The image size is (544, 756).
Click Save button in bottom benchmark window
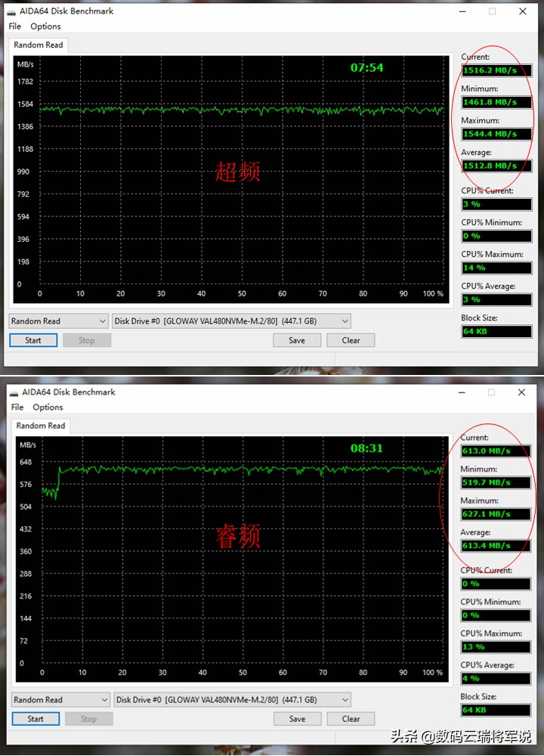click(x=297, y=719)
